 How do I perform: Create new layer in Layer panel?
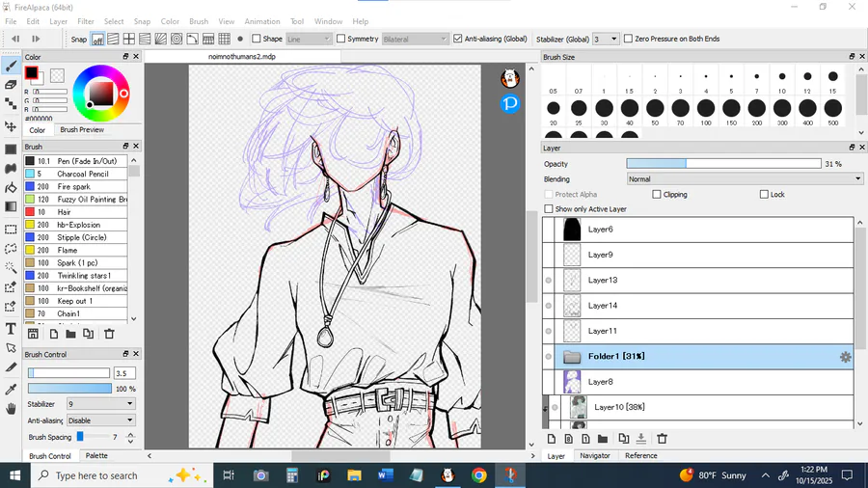click(552, 439)
